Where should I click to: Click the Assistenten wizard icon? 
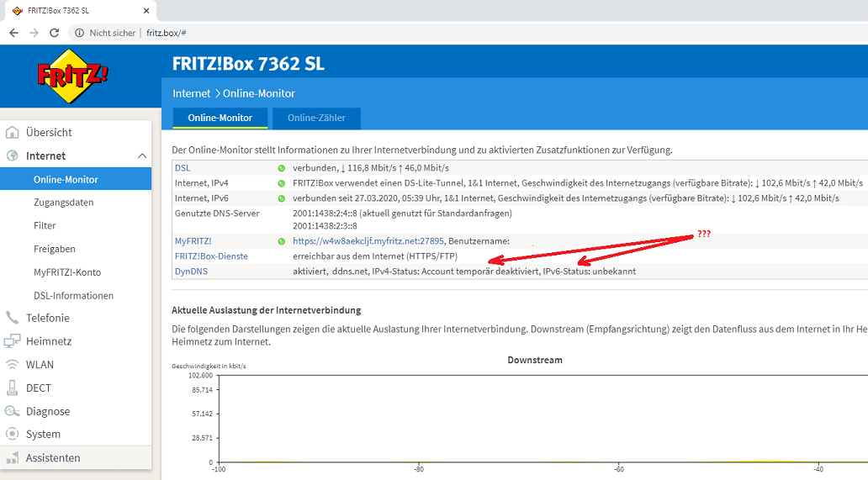pyautogui.click(x=12, y=458)
